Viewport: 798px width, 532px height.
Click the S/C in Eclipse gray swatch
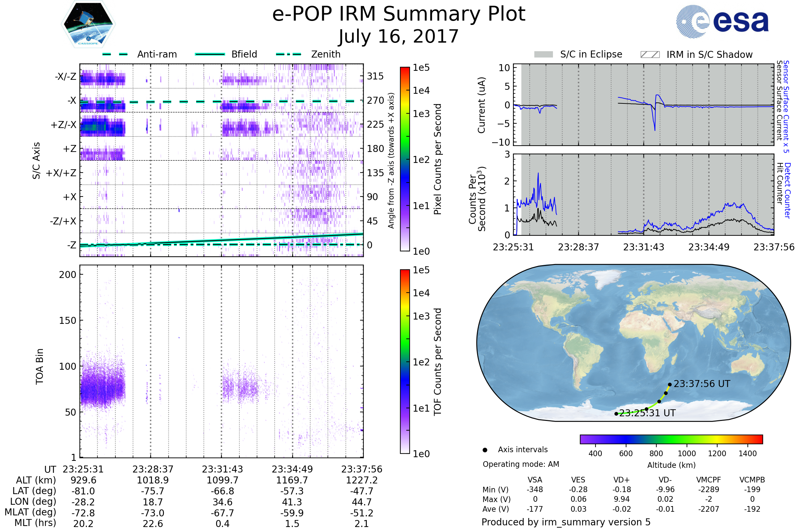click(543, 55)
